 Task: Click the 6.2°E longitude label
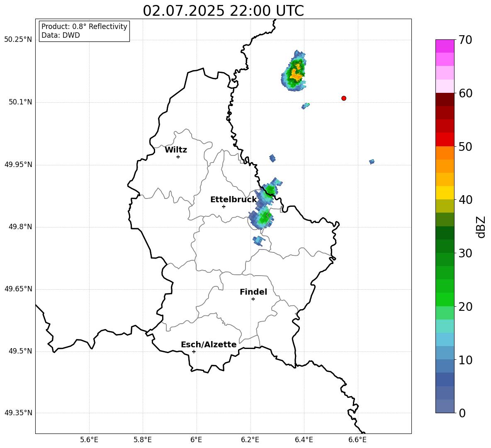pos(250,440)
